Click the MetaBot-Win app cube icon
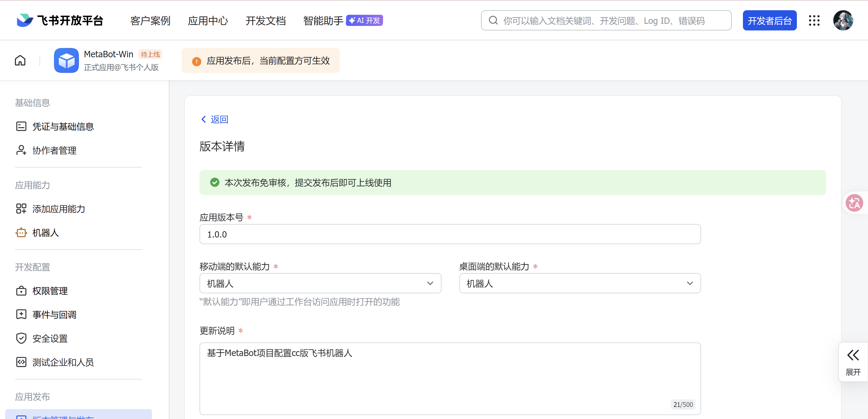Image resolution: width=868 pixels, height=419 pixels. (66, 60)
